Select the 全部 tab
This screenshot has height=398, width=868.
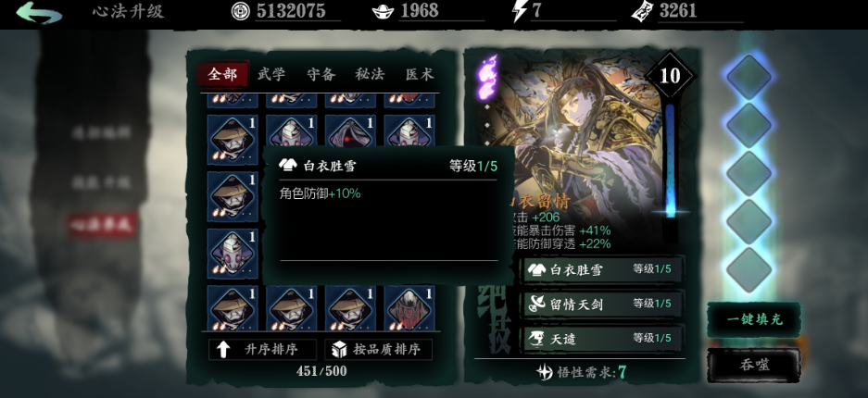coord(223,75)
